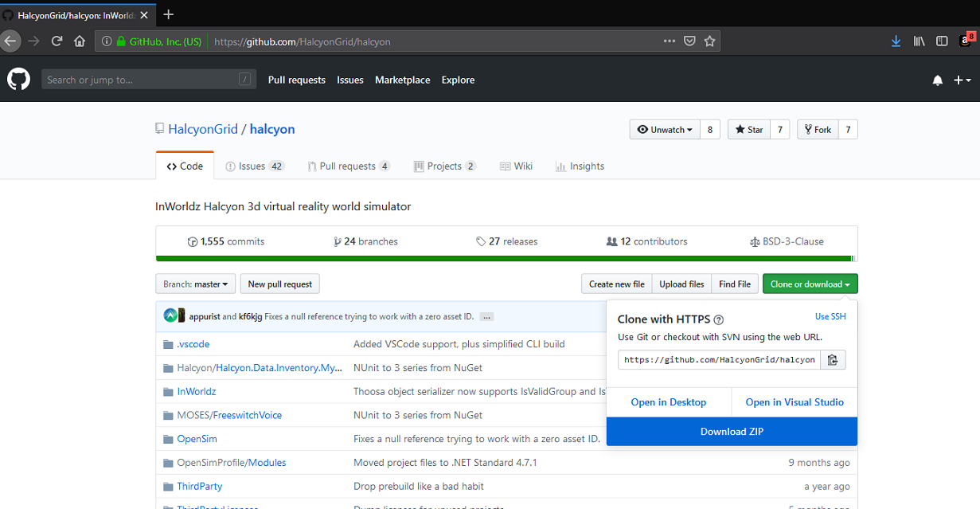Click Open in Desktop
The width and height of the screenshot is (980, 509).
tap(669, 402)
